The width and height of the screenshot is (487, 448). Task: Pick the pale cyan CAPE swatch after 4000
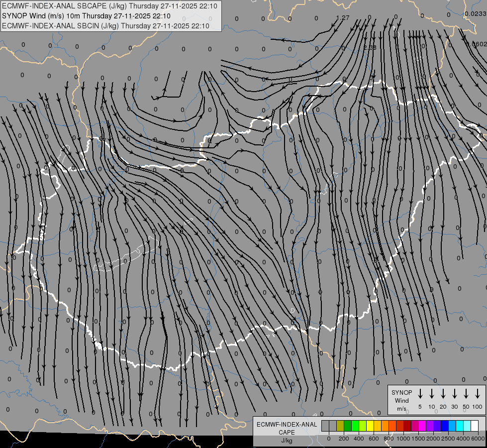coord(467,426)
